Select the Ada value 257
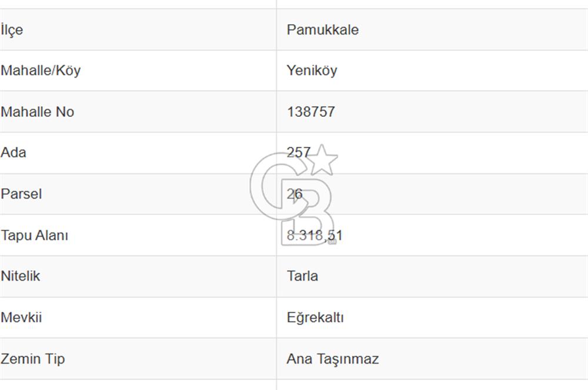Image resolution: width=588 pixels, height=390 pixels. click(298, 153)
